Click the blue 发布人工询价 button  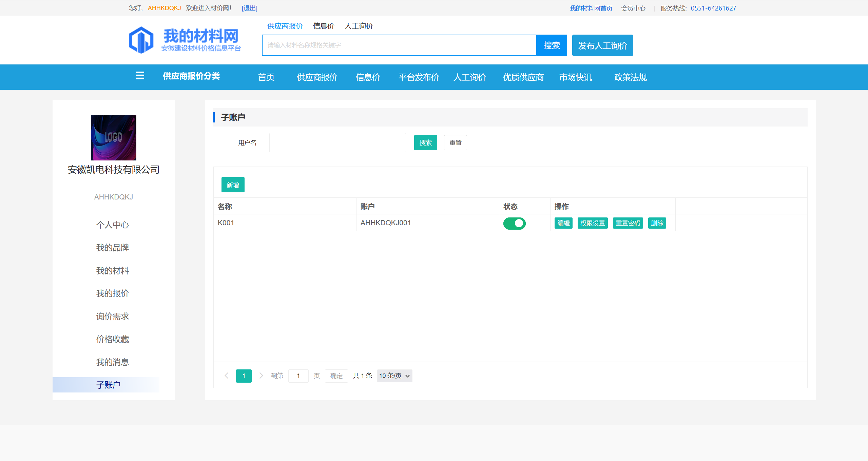[602, 45]
